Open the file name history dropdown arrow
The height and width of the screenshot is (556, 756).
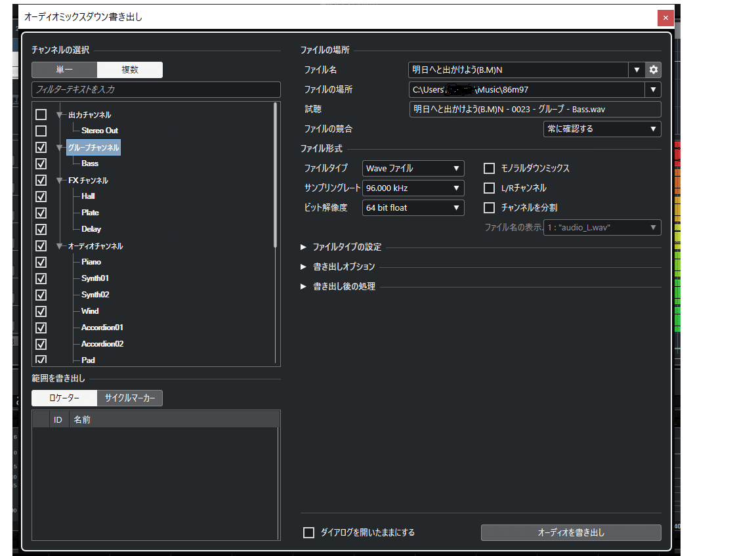pyautogui.click(x=637, y=70)
